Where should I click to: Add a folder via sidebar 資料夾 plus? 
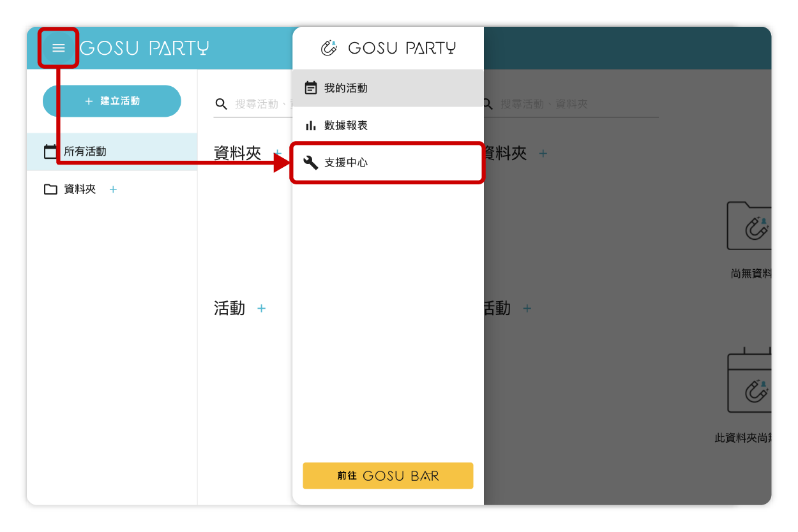click(113, 189)
